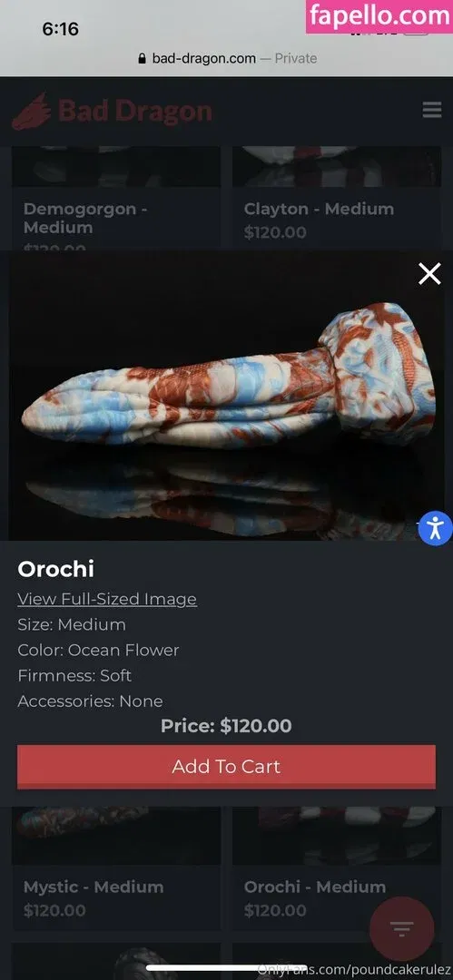Close the Orochi product popup with X

429,274
